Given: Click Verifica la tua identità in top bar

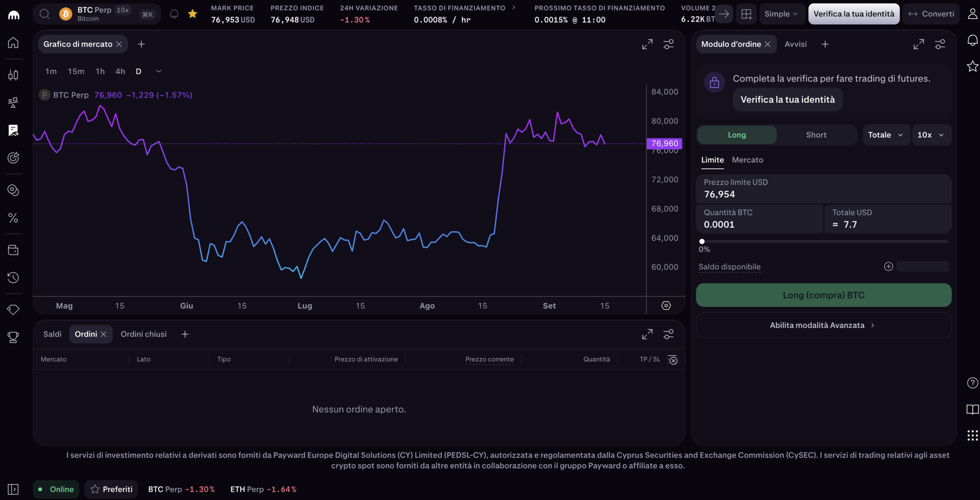Looking at the screenshot, I should 854,13.
